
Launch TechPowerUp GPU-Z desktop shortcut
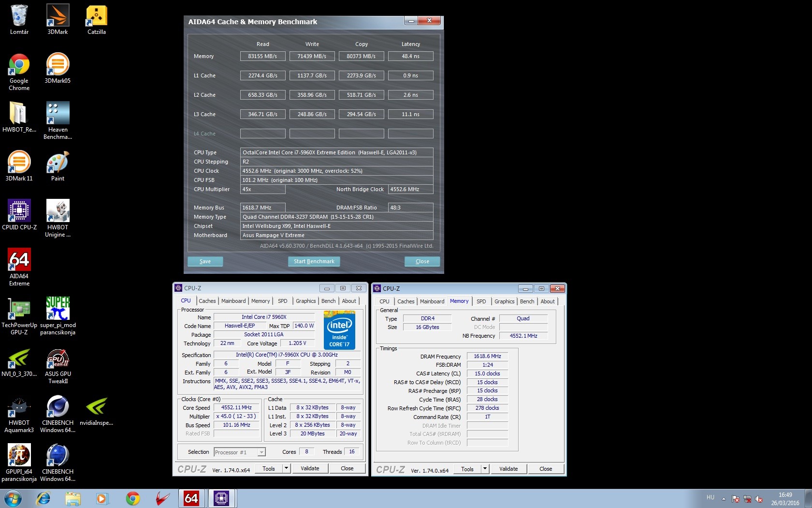(x=19, y=316)
